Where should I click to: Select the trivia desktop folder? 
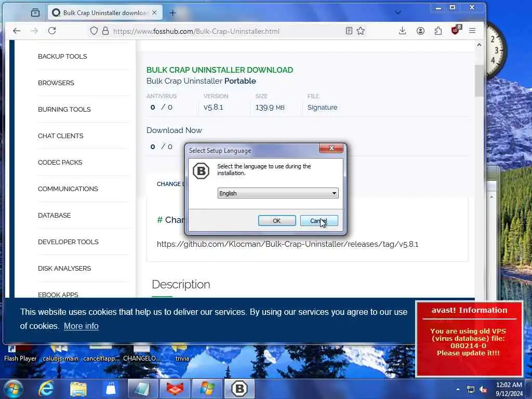click(182, 353)
